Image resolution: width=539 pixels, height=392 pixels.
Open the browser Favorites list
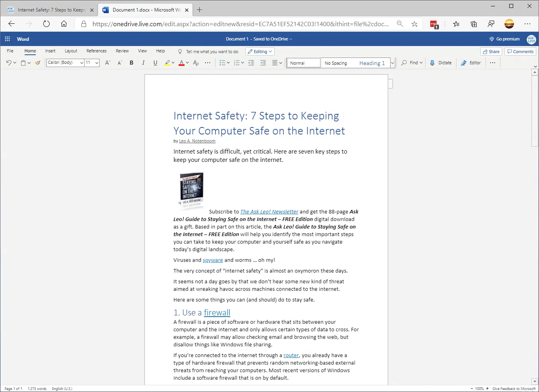click(x=456, y=24)
